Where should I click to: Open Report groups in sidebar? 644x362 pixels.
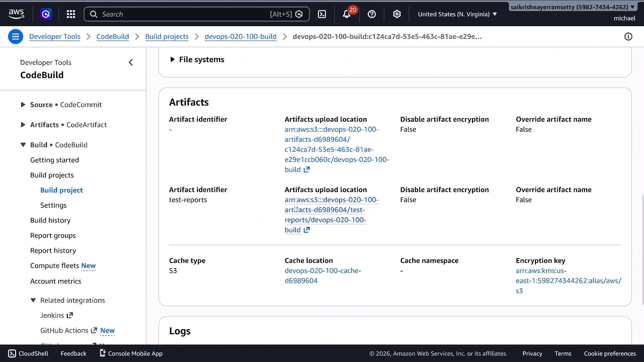pyautogui.click(x=53, y=235)
